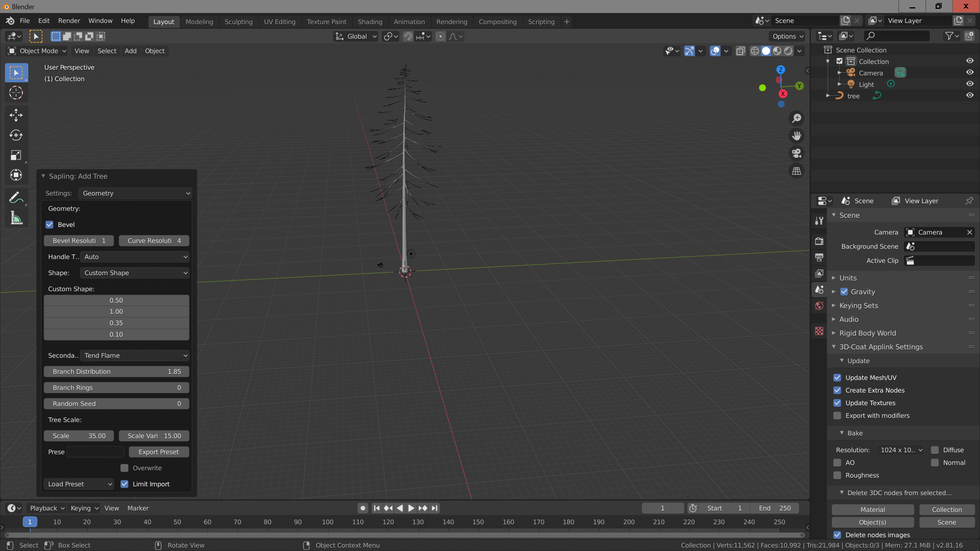Image resolution: width=980 pixels, height=551 pixels.
Task: Enable the Overwrite checkbox
Action: pos(124,468)
